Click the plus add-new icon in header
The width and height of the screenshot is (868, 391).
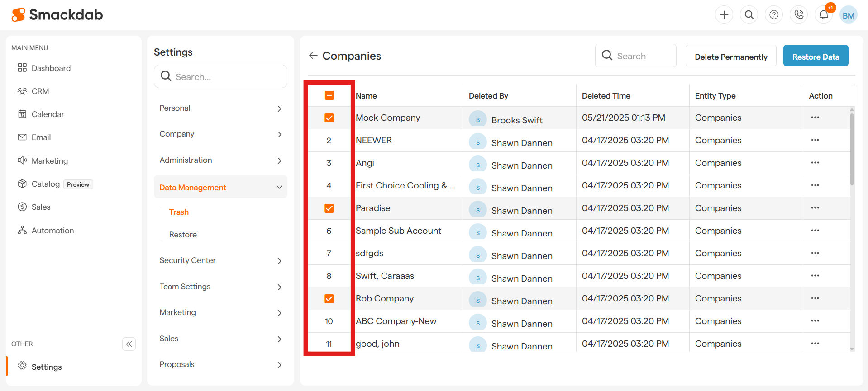point(724,15)
